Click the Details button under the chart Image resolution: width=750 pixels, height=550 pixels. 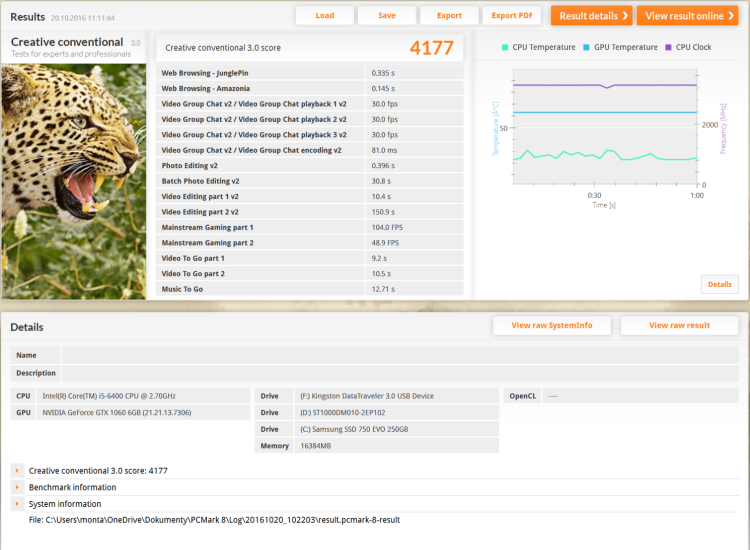coord(719,284)
